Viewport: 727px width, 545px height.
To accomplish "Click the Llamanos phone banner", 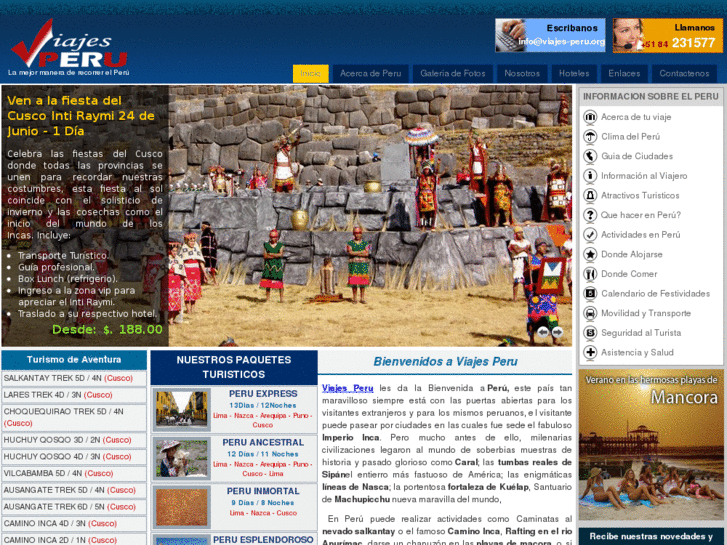I will 668,35.
